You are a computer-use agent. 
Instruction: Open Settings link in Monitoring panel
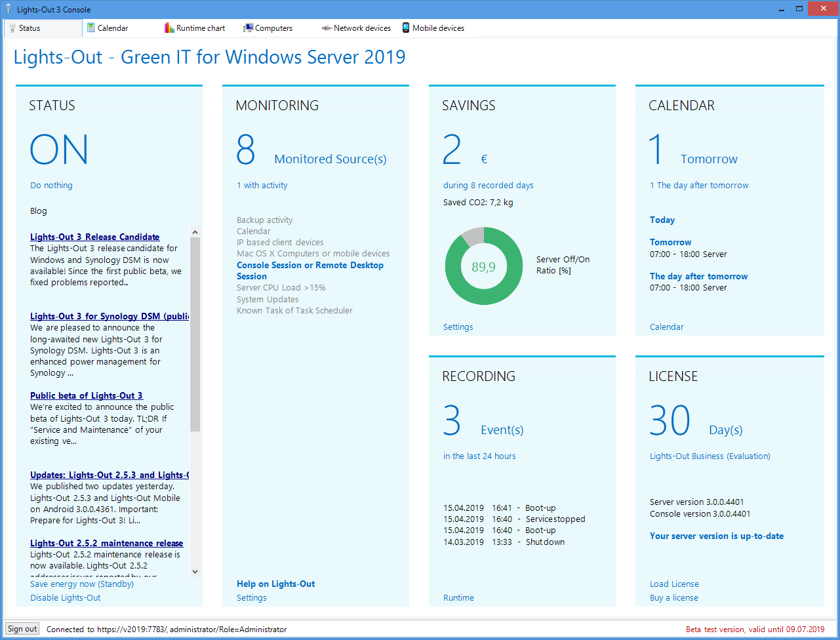(x=252, y=597)
